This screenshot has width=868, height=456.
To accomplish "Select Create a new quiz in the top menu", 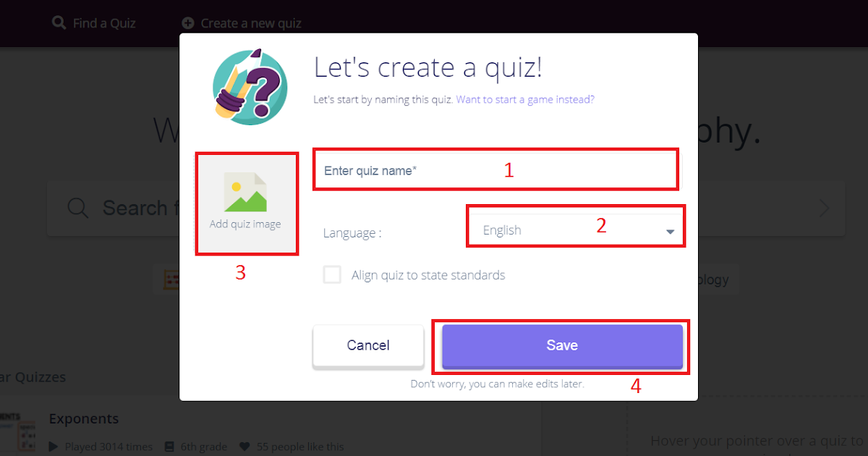I will [x=251, y=22].
